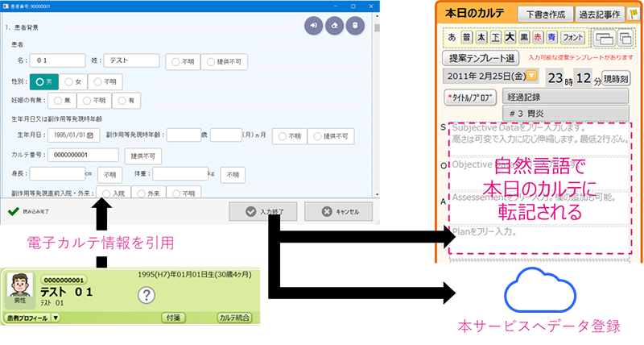Click the yellow flag icon
Screen dimensions: 644x345
click(x=631, y=14)
